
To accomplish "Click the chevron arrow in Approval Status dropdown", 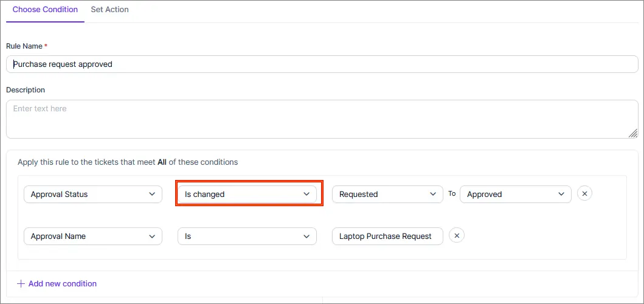I will coord(152,194).
